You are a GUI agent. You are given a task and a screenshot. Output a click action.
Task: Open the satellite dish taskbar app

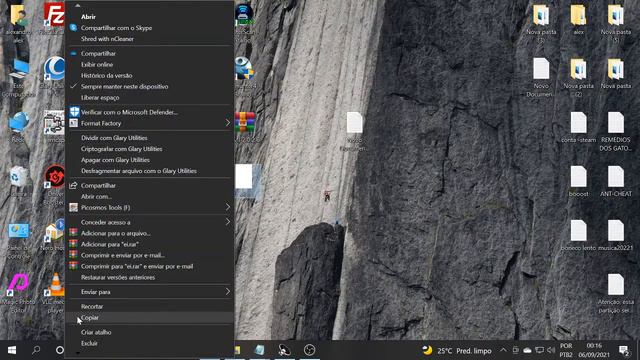284,350
